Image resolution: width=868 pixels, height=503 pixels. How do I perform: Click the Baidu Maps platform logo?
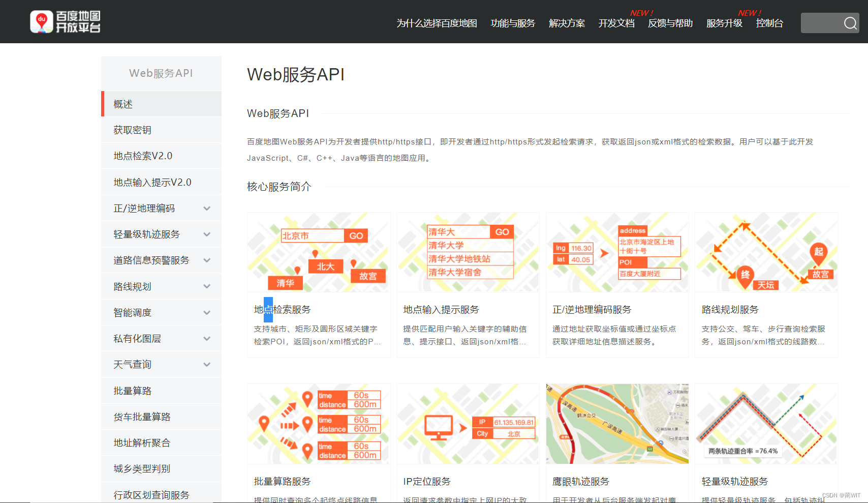pos(65,21)
